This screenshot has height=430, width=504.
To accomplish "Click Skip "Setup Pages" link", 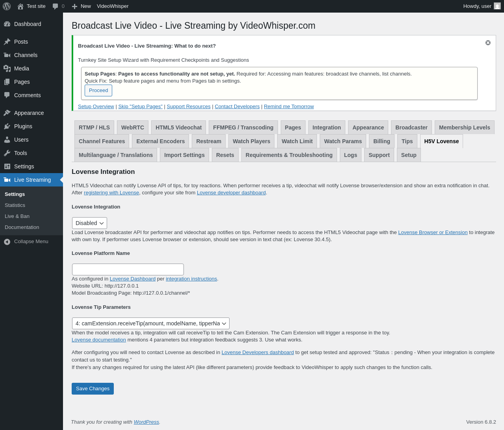I will (x=141, y=107).
